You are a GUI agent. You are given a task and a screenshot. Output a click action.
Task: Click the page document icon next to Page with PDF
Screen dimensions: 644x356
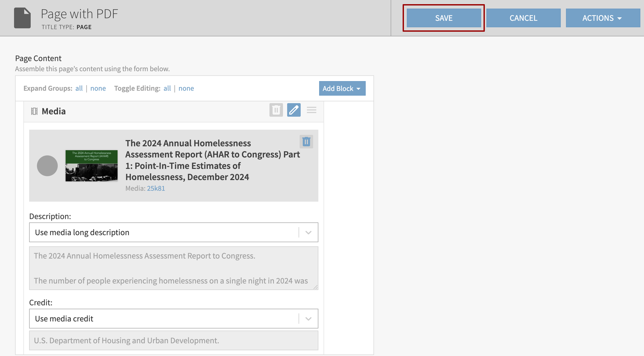(x=22, y=17)
